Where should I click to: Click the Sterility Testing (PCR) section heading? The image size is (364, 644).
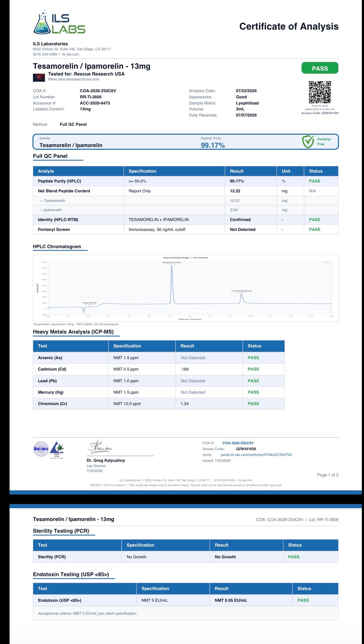click(61, 531)
